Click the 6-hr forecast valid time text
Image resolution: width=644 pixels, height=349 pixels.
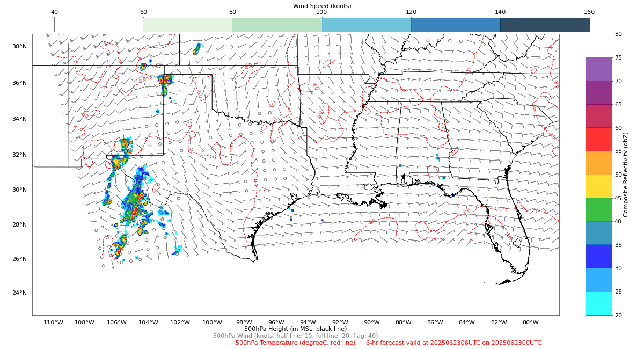453,343
